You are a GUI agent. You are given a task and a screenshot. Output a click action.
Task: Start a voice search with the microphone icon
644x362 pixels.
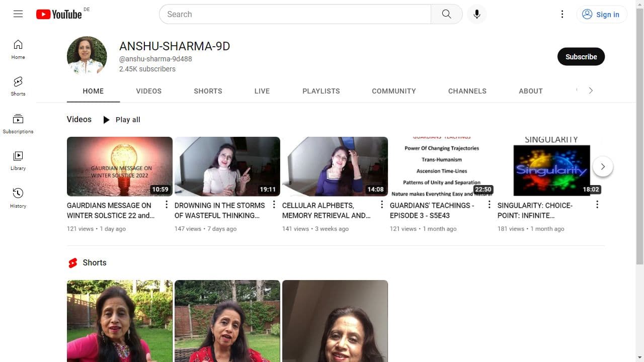pos(476,14)
